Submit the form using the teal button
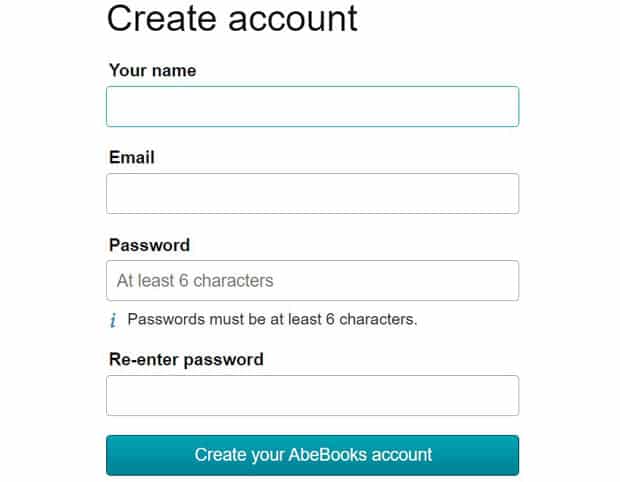Viewport: 620px width, 482px height. [312, 455]
